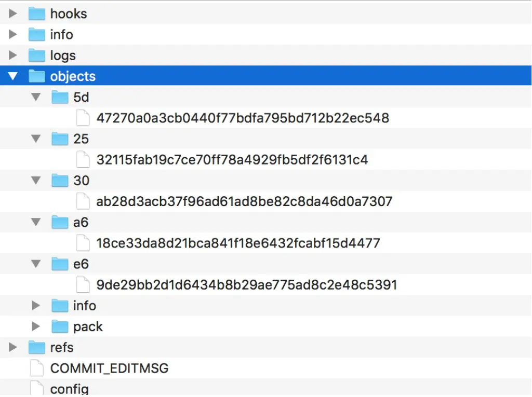
Task: Collapse the objects folder disclosure triangle
Action: click(x=13, y=76)
